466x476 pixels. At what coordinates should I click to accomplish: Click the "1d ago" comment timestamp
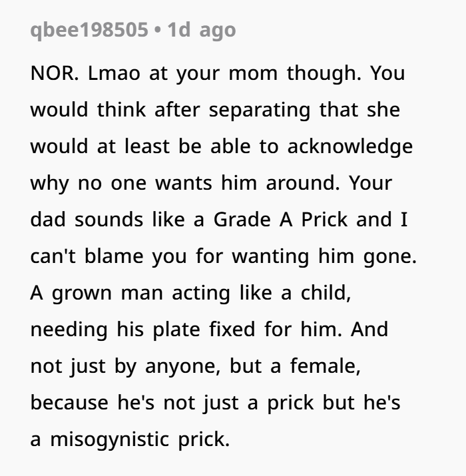point(202,31)
